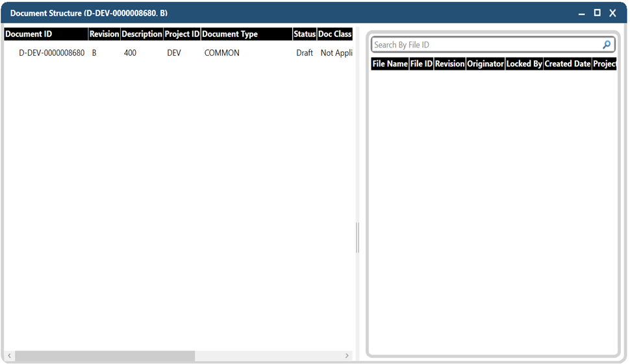Click the Locked By column header
The image size is (630, 364).
coord(523,64)
